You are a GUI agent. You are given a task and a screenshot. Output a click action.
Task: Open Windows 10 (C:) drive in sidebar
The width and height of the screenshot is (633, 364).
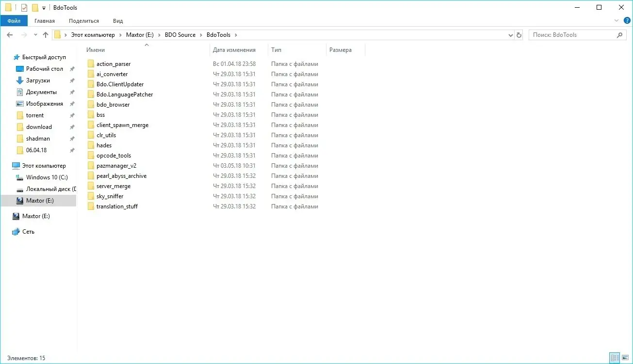(x=47, y=177)
